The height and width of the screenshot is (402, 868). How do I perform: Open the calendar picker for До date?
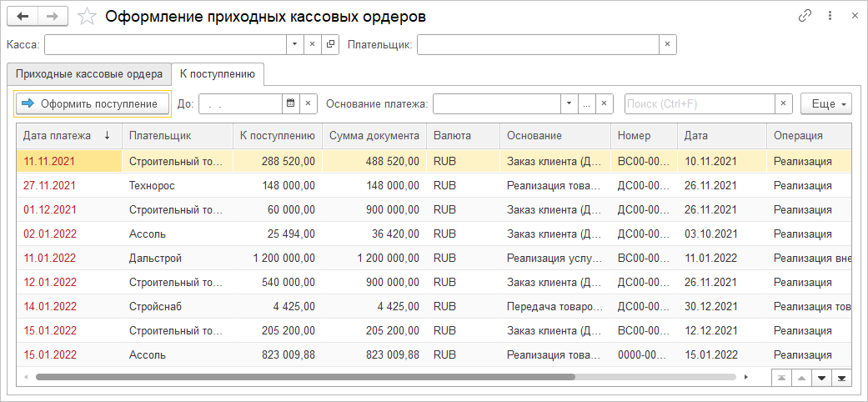tap(291, 103)
